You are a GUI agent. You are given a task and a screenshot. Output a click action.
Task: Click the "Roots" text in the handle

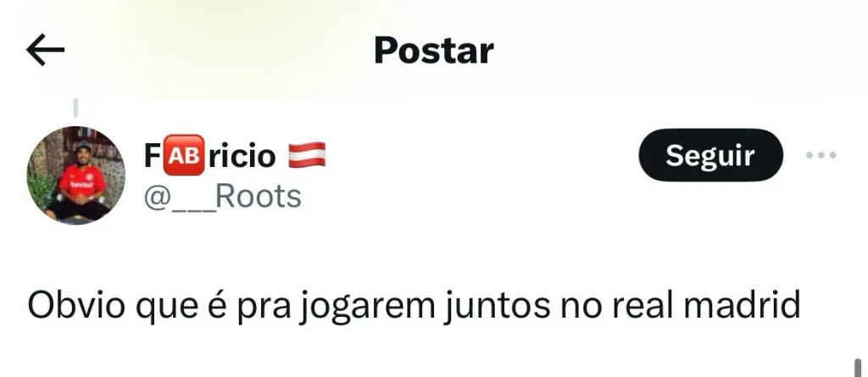259,197
